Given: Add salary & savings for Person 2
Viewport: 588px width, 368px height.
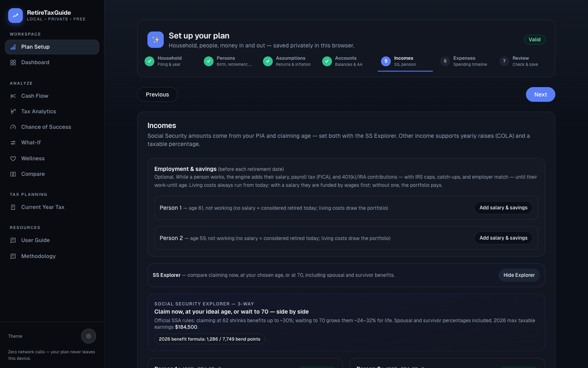Looking at the screenshot, I should [x=503, y=238].
